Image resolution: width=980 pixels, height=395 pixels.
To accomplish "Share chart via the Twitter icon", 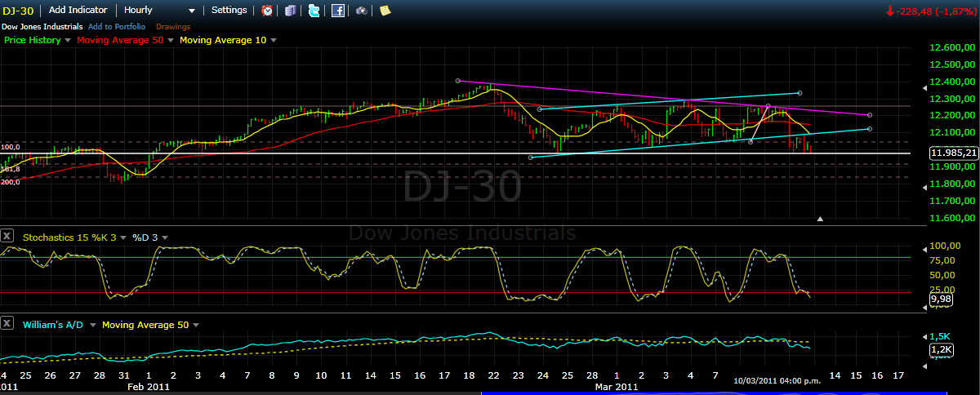I will pos(314,11).
